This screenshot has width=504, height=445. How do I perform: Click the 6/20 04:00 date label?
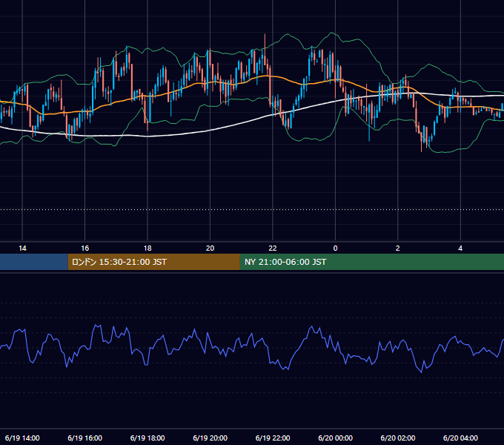click(460, 438)
